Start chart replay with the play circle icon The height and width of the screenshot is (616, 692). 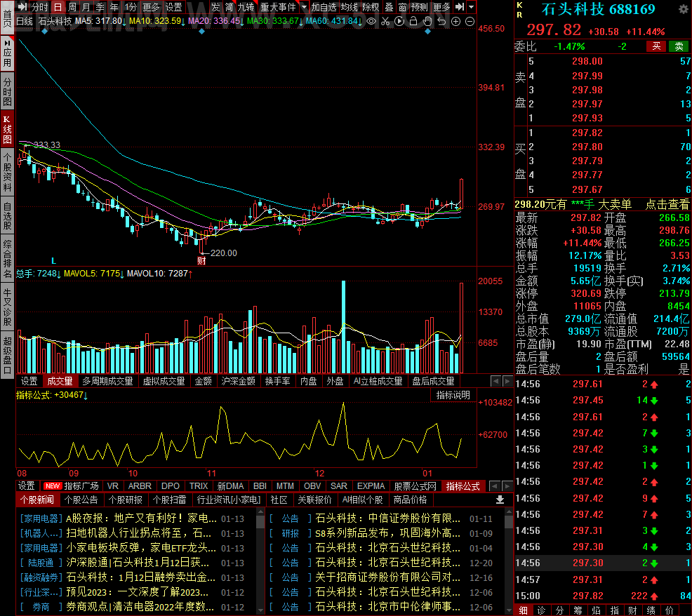[x=399, y=21]
